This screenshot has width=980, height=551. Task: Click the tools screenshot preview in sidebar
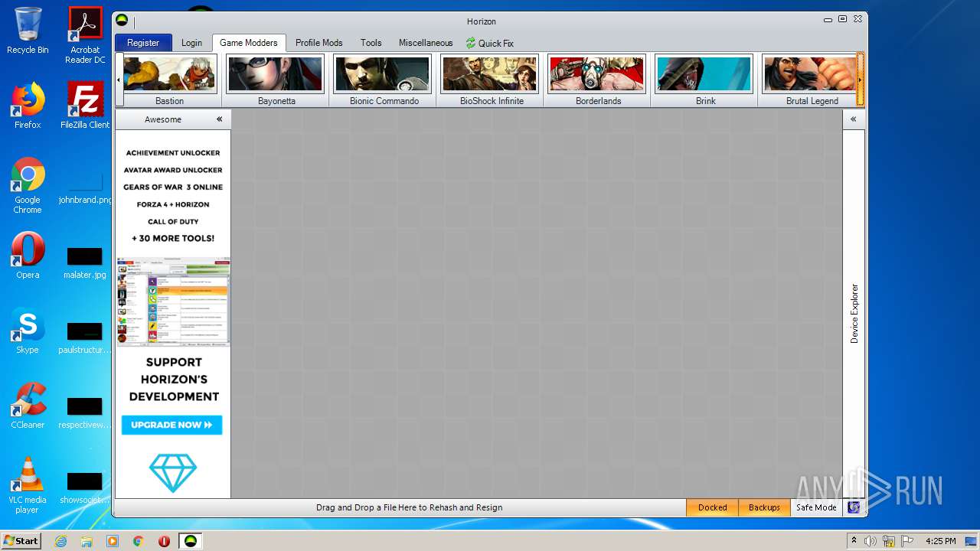[173, 302]
